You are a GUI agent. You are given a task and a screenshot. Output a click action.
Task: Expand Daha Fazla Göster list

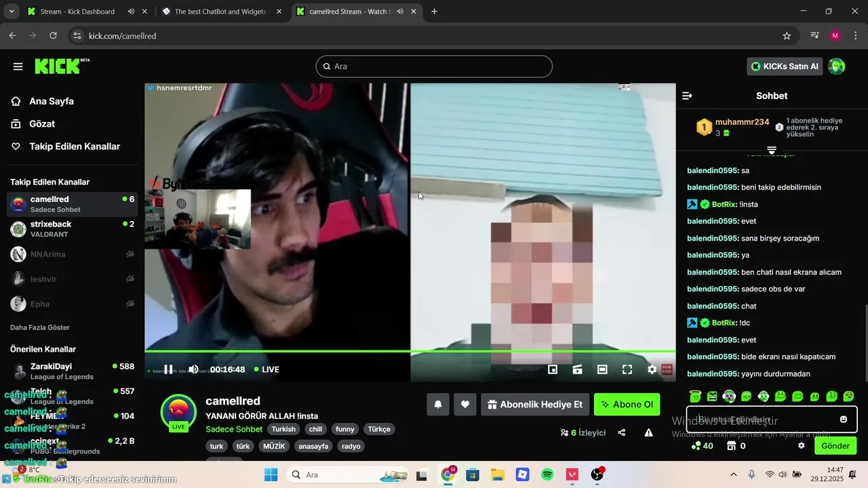(x=40, y=327)
